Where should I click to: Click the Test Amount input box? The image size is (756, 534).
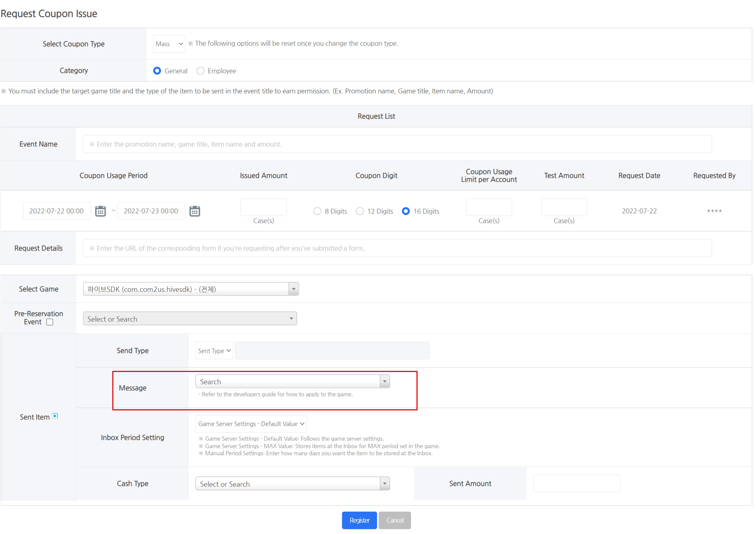(564, 207)
